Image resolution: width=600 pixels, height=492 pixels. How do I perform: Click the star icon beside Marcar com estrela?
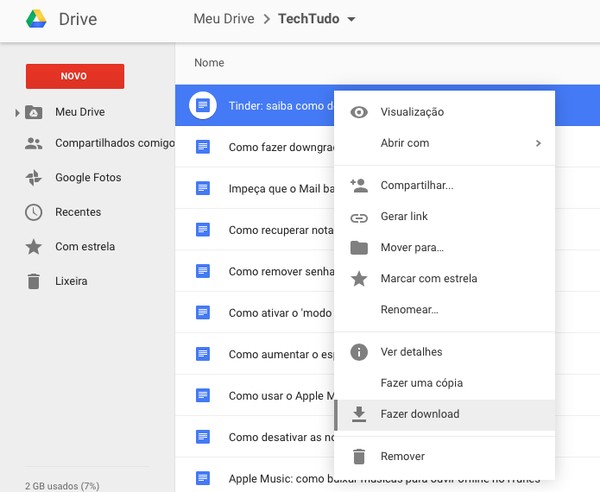point(359,279)
